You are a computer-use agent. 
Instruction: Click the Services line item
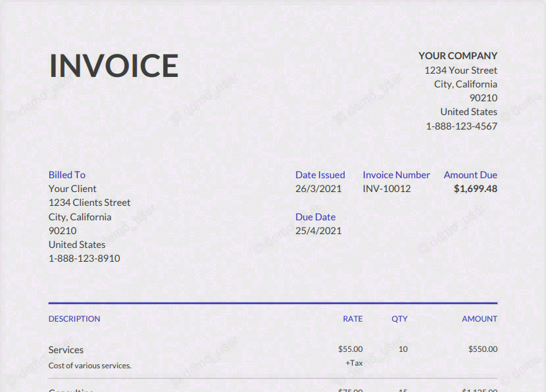(x=66, y=349)
